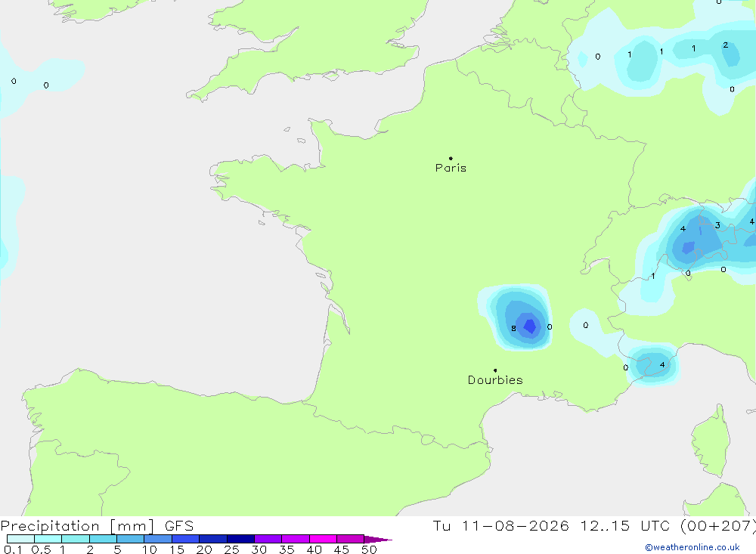Click the forecast date 'Tu 11-08-2026' text
The width and height of the screenshot is (756, 554).
pyautogui.click(x=500, y=525)
